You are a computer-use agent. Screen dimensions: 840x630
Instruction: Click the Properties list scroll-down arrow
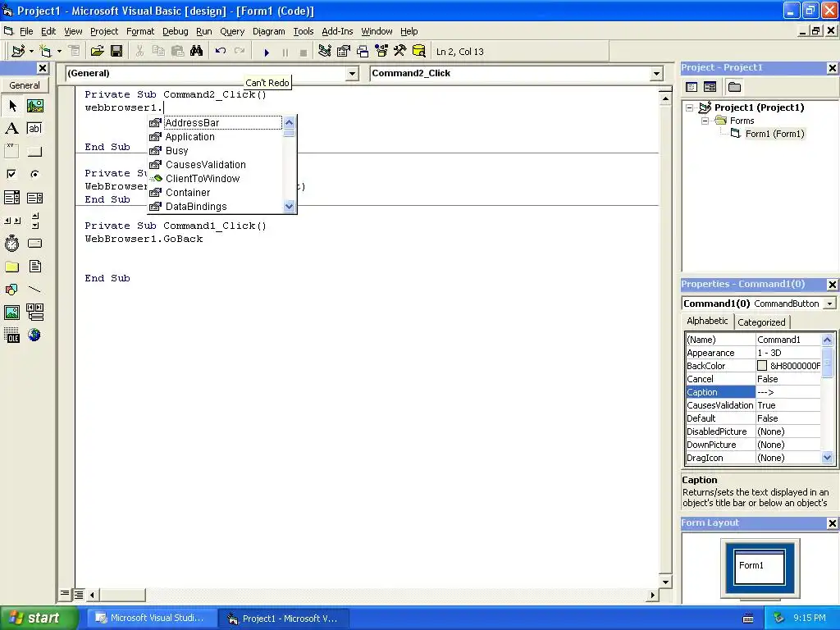click(827, 458)
